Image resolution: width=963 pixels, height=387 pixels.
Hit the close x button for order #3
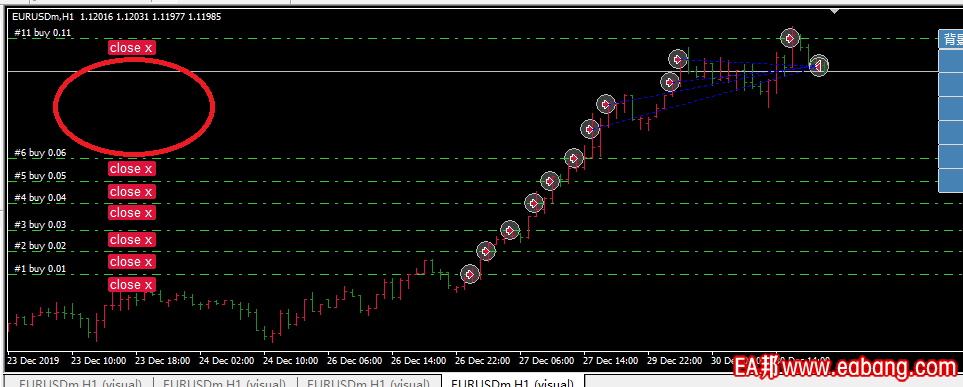pyautogui.click(x=131, y=240)
